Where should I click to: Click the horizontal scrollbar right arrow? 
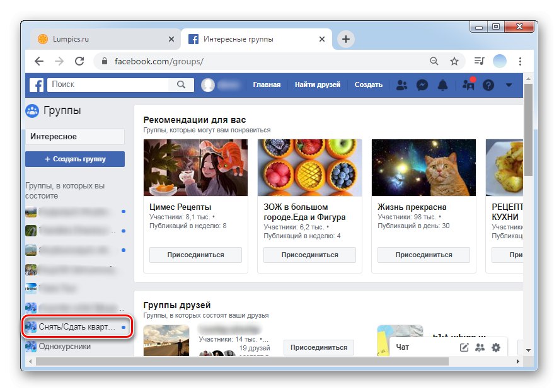pos(517,361)
